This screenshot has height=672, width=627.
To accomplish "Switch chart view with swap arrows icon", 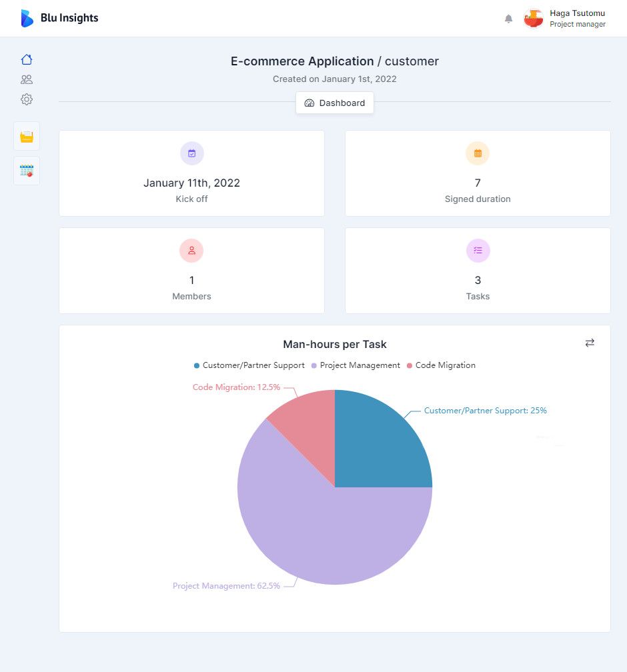I will click(590, 343).
